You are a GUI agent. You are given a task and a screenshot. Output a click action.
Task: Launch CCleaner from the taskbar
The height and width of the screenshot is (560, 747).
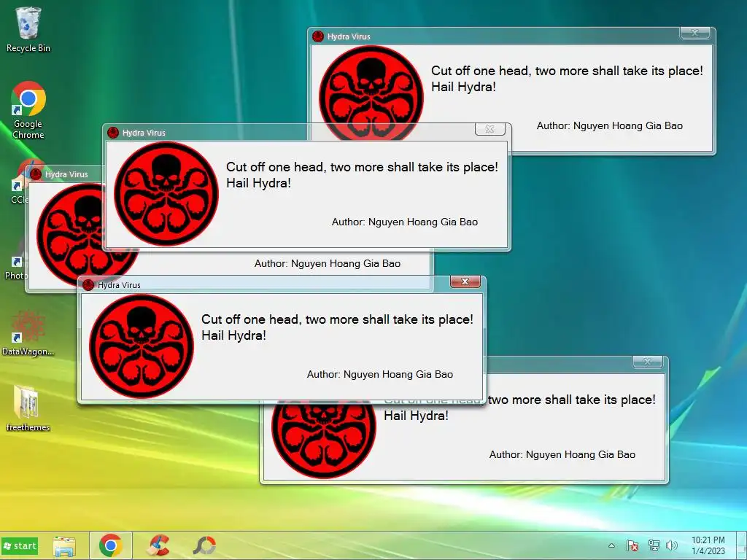[158, 545]
